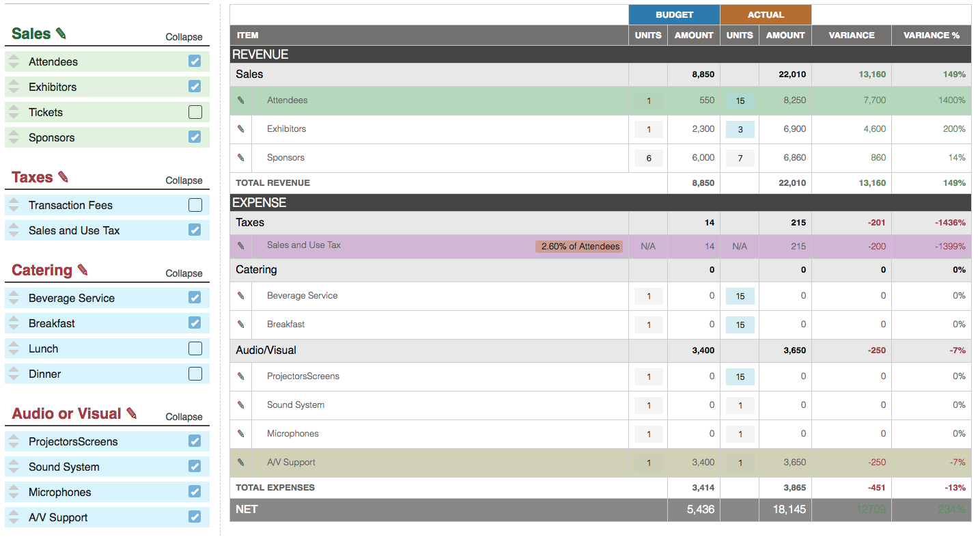980x537 pixels.
Task: Click pencil icon beside Catering heading
Action: pyautogui.click(x=83, y=270)
